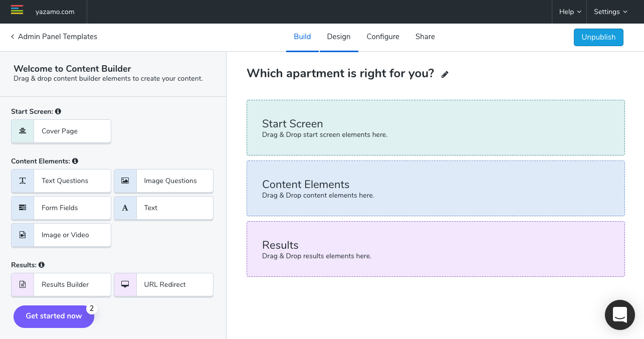Open the Help dropdown menu
This screenshot has width=644, height=339.
click(570, 12)
